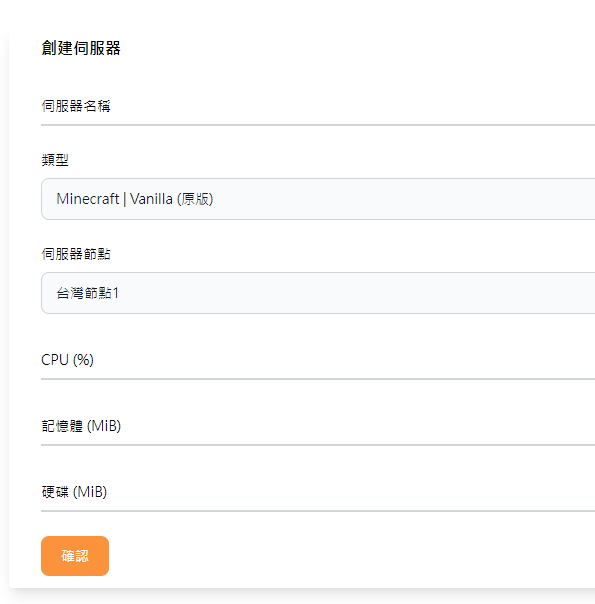Open the 類型 dropdown
Image resolution: width=595 pixels, height=604 pixels.
(x=318, y=199)
